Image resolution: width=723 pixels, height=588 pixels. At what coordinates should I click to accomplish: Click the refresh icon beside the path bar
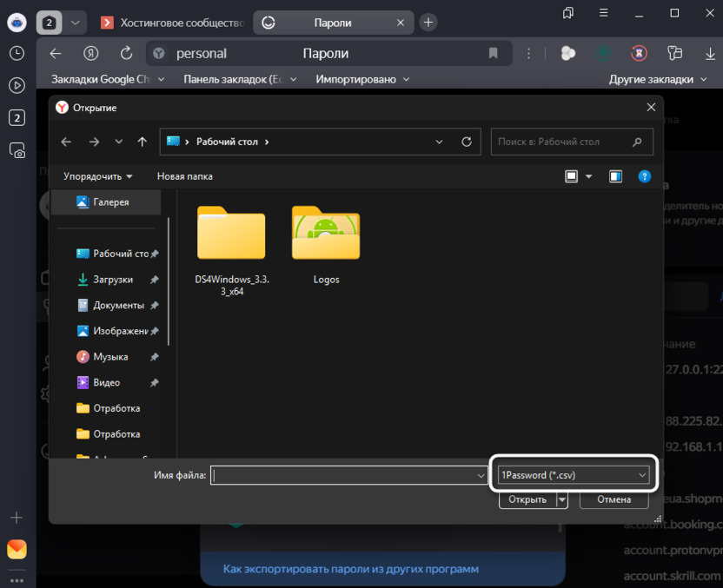[467, 142]
